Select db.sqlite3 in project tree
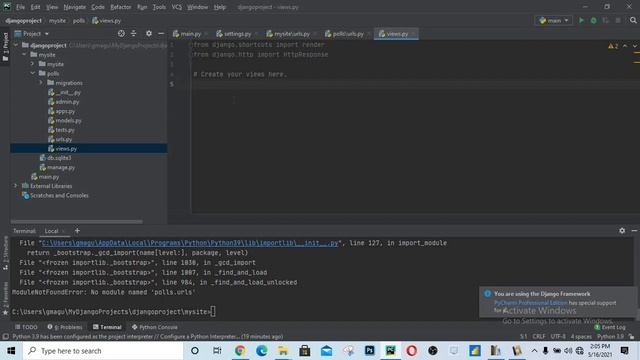The height and width of the screenshot is (360, 640). tap(56, 158)
